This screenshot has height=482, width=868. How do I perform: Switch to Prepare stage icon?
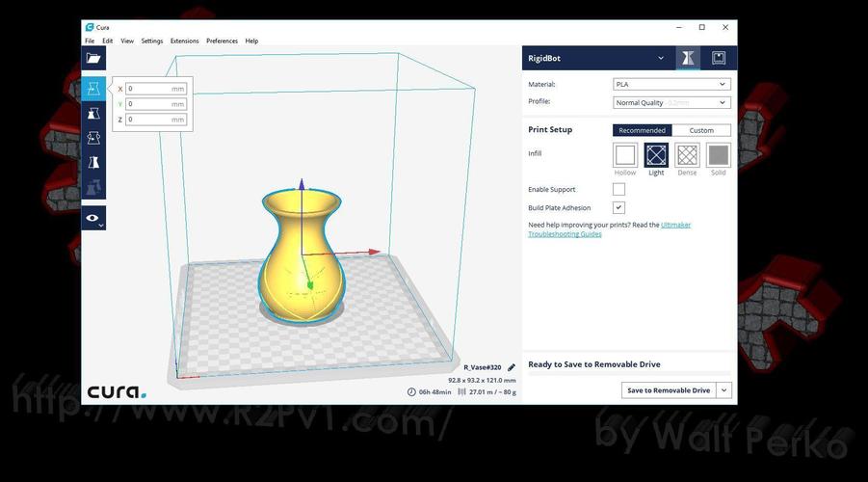click(688, 58)
